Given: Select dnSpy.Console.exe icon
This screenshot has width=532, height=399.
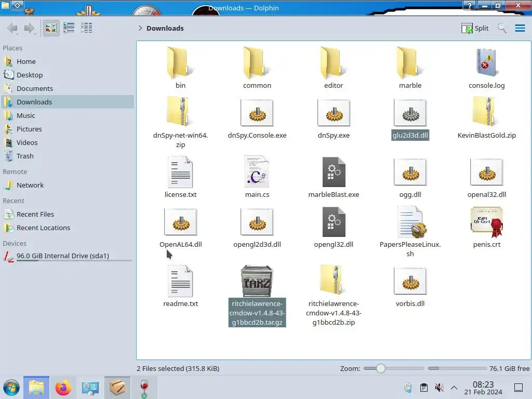Looking at the screenshot, I should pos(257,113).
